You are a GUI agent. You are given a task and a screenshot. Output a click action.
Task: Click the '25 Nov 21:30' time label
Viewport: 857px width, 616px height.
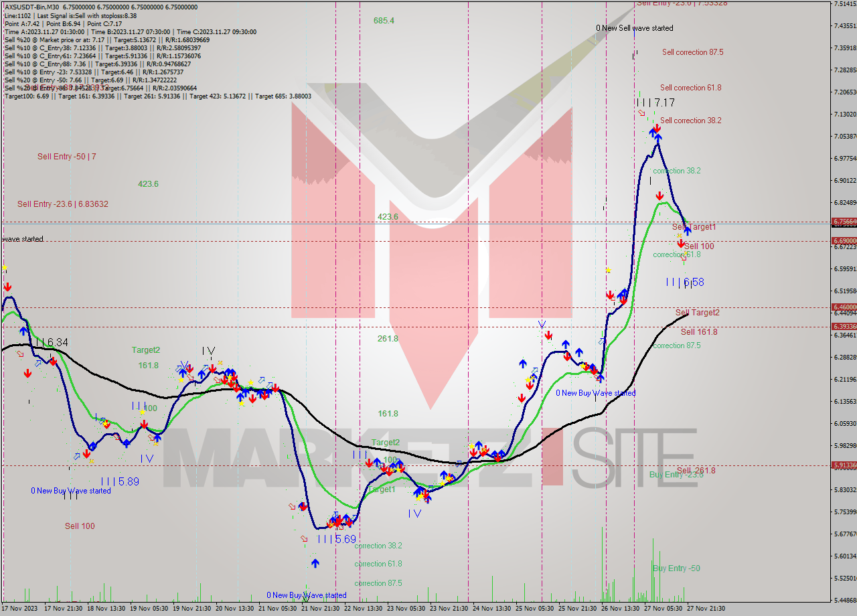578,609
